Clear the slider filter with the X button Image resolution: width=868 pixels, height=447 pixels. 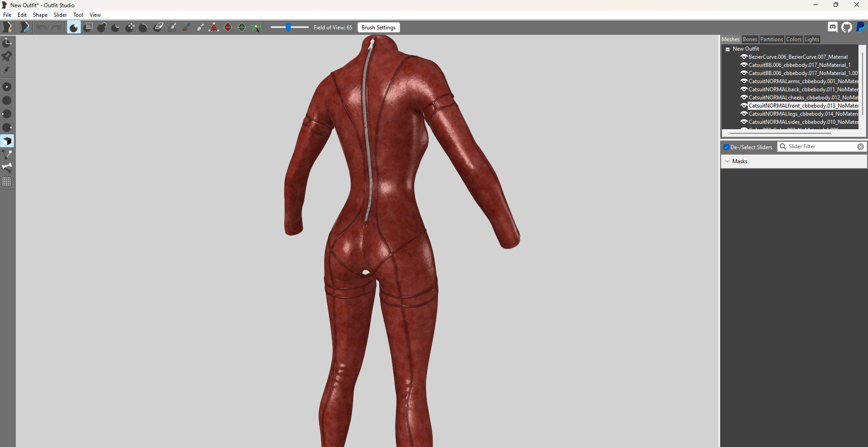pyautogui.click(x=860, y=147)
